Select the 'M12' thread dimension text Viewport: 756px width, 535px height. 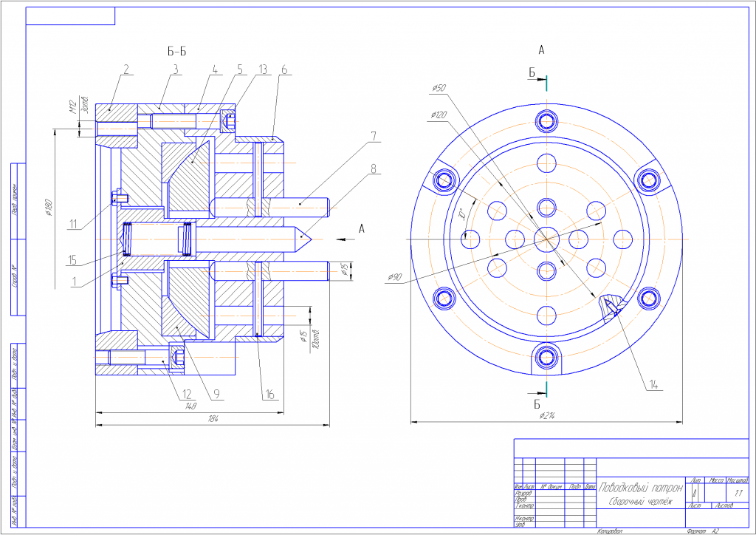pyautogui.click(x=73, y=108)
